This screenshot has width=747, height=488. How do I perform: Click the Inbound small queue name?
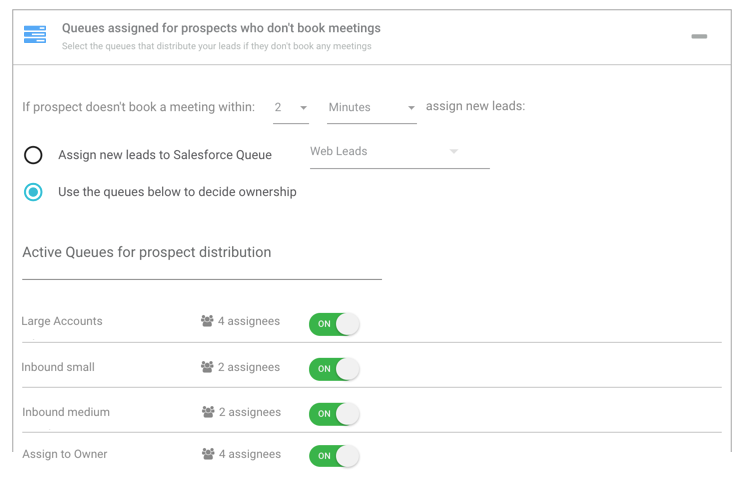click(58, 367)
